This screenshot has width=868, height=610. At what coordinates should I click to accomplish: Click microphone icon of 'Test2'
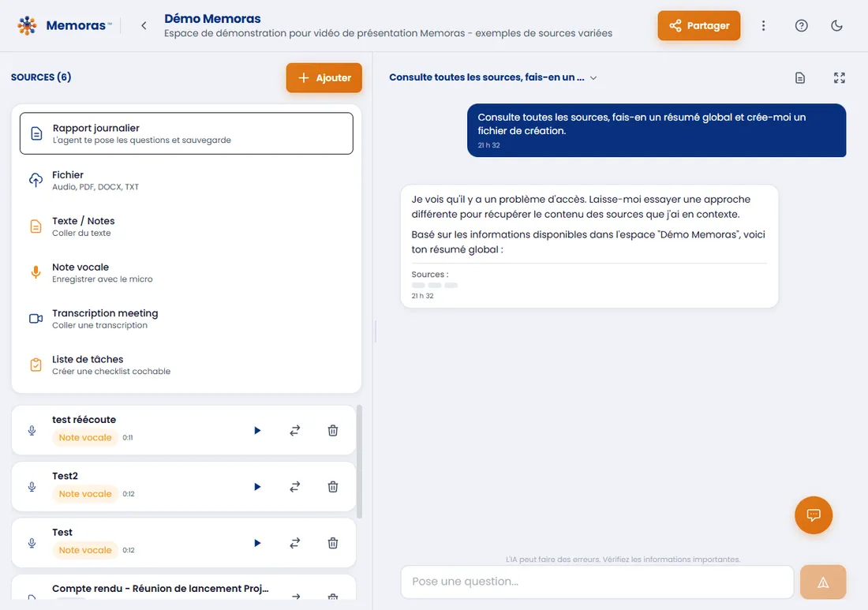tap(32, 487)
